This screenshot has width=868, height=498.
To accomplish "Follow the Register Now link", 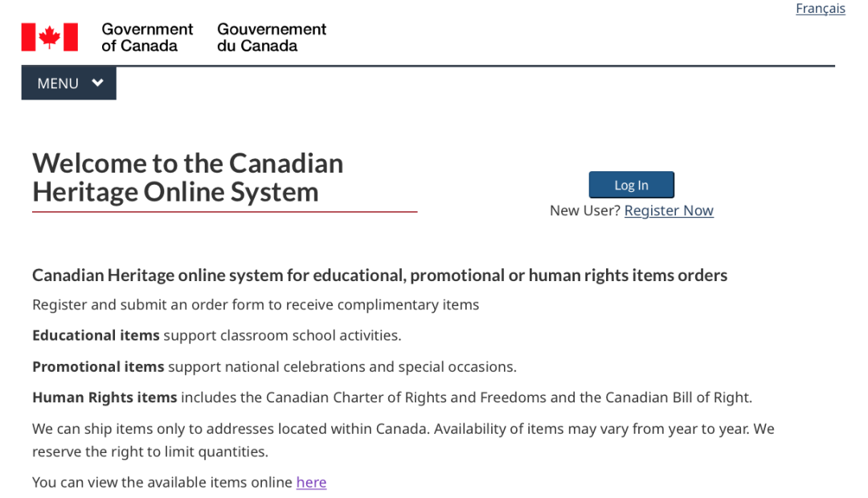I will 669,210.
